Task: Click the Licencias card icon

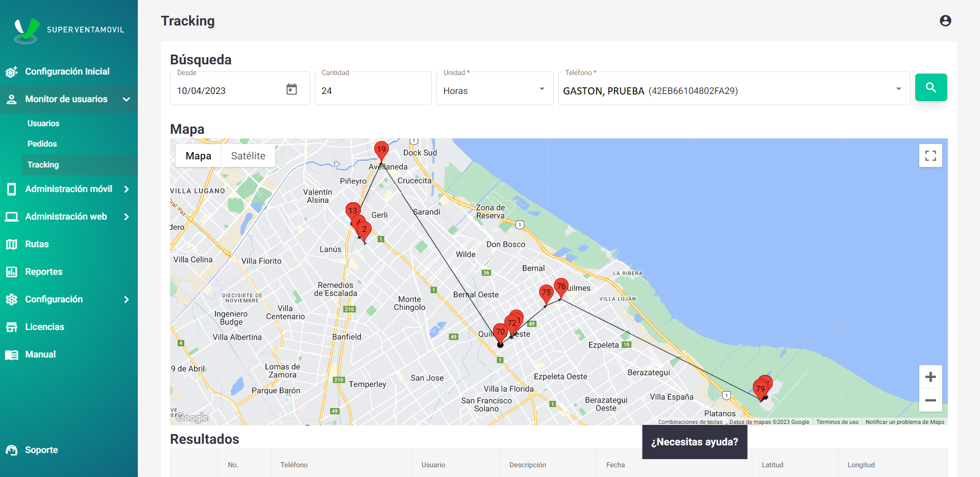Action: [x=12, y=327]
